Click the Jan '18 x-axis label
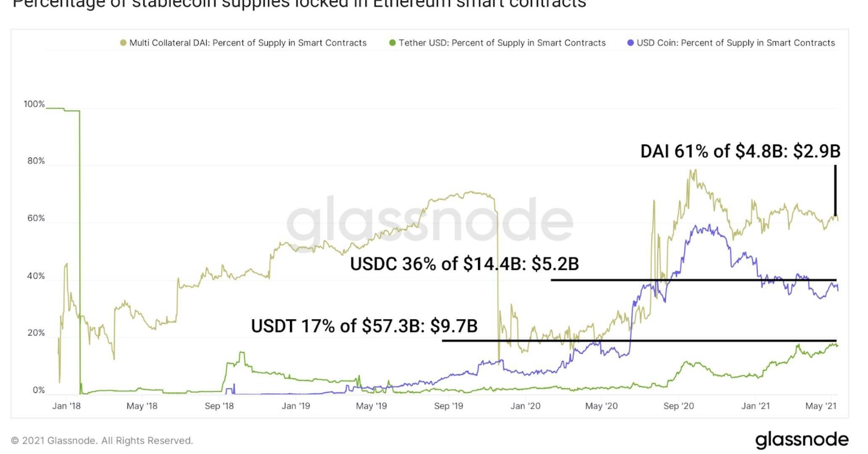The width and height of the screenshot is (868, 454). [x=66, y=406]
